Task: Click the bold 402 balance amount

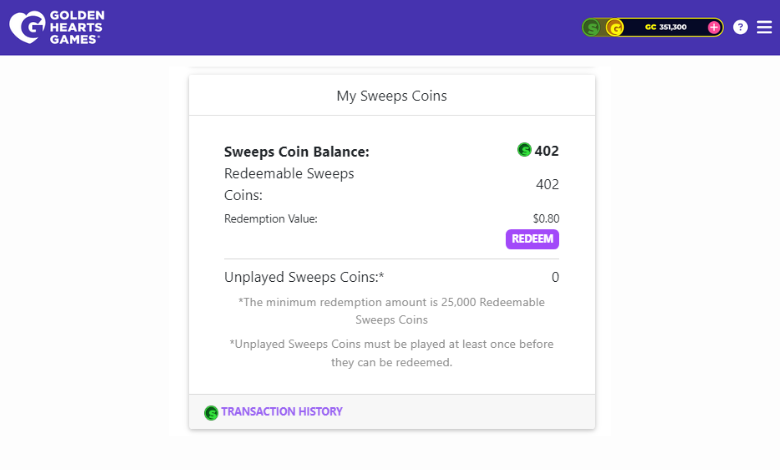Action: tap(547, 151)
